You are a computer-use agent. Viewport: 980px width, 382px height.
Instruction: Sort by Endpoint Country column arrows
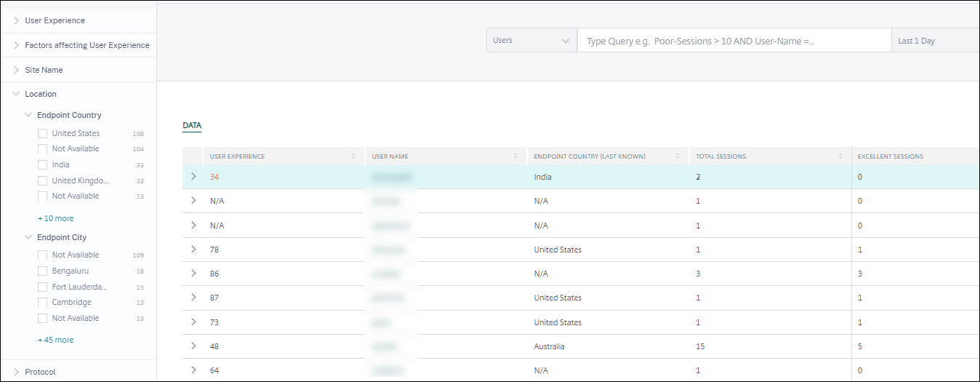pyautogui.click(x=677, y=156)
